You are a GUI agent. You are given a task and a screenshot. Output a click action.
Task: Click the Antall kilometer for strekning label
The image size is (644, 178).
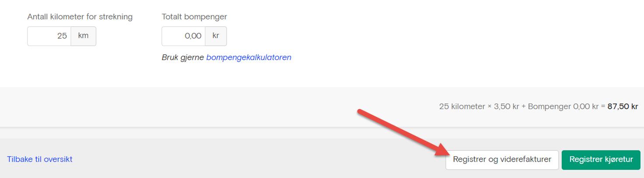click(x=80, y=17)
